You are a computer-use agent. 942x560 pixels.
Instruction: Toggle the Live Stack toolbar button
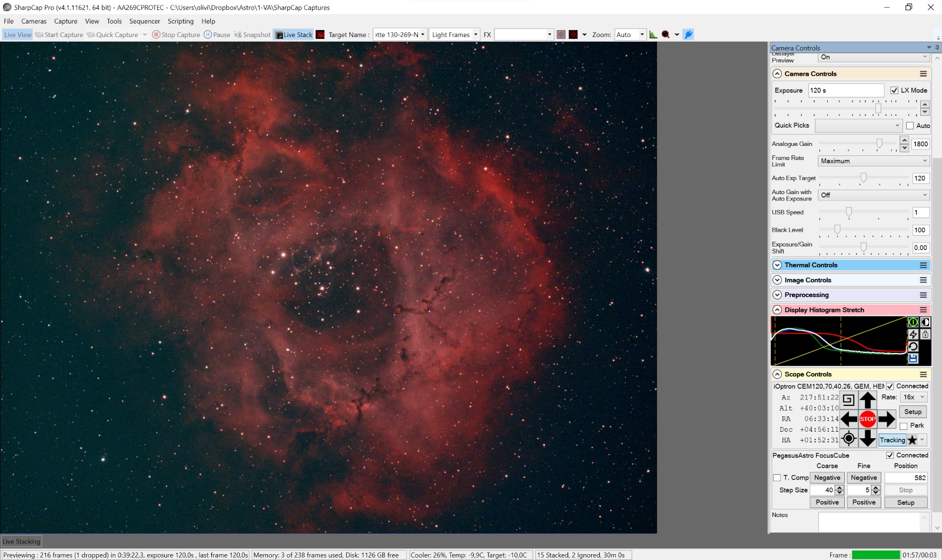pyautogui.click(x=294, y=35)
